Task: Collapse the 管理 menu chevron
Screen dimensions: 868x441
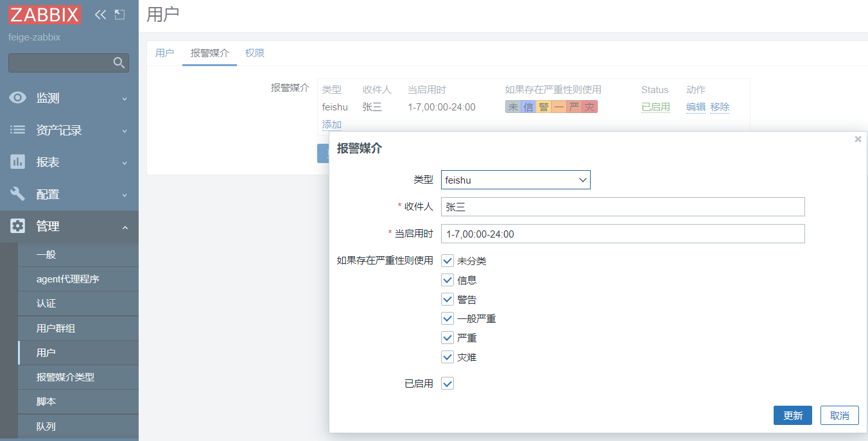Action: click(x=125, y=227)
